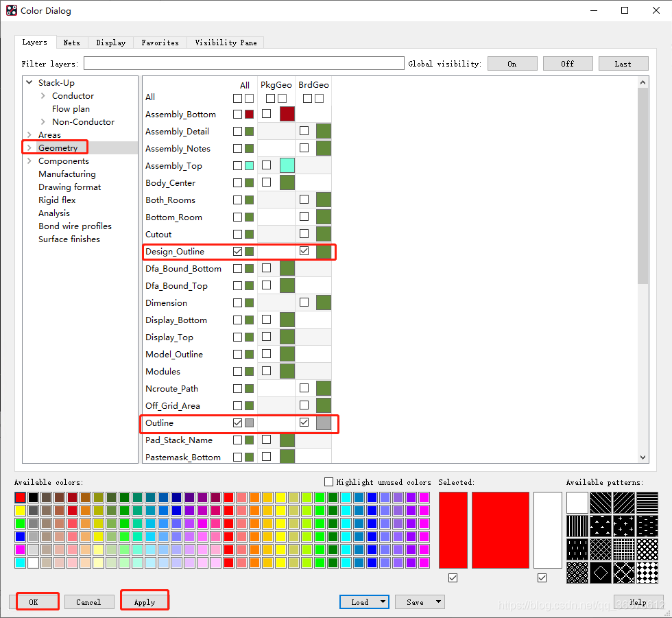Check the PkgGeo column header checkbox
This screenshot has width=672, height=618.
click(x=270, y=99)
